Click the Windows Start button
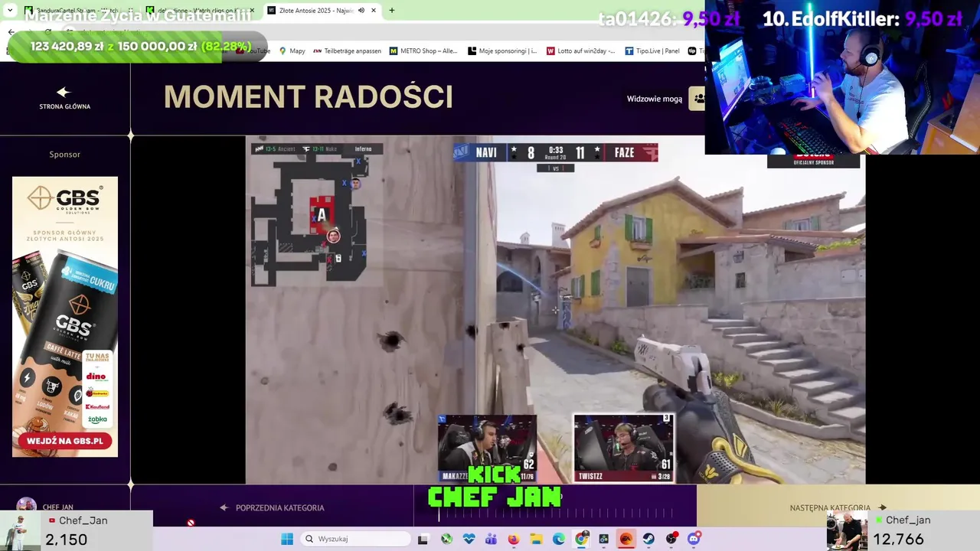Image resolution: width=980 pixels, height=551 pixels. click(x=287, y=539)
